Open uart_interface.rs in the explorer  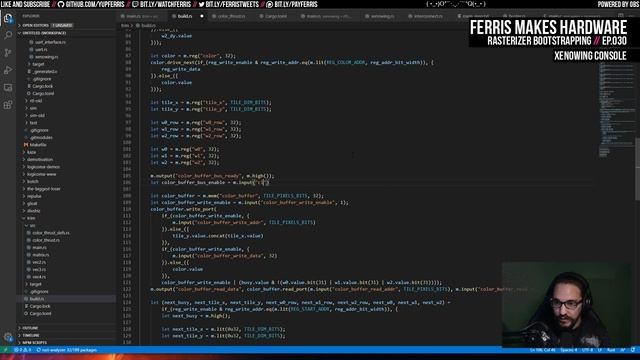click(50, 42)
